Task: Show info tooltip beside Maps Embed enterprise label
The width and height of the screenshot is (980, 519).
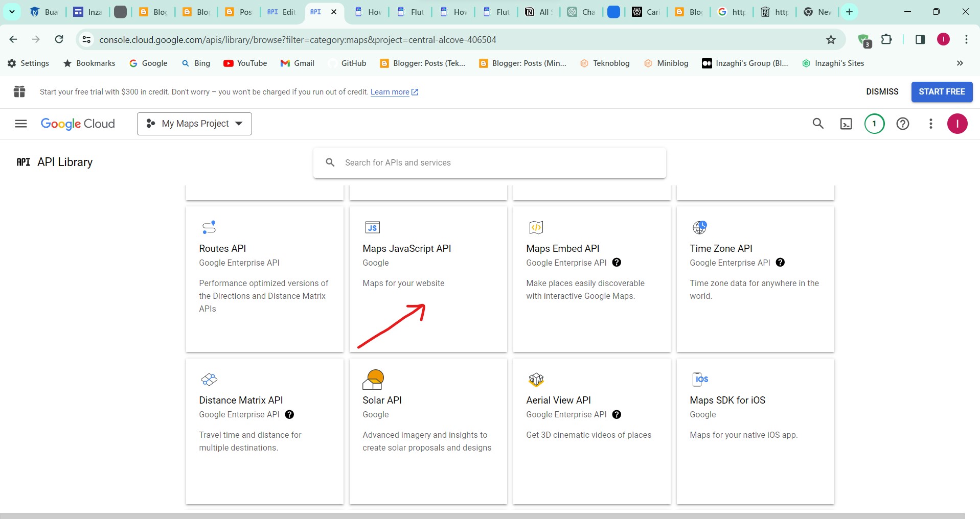Action: (617, 263)
